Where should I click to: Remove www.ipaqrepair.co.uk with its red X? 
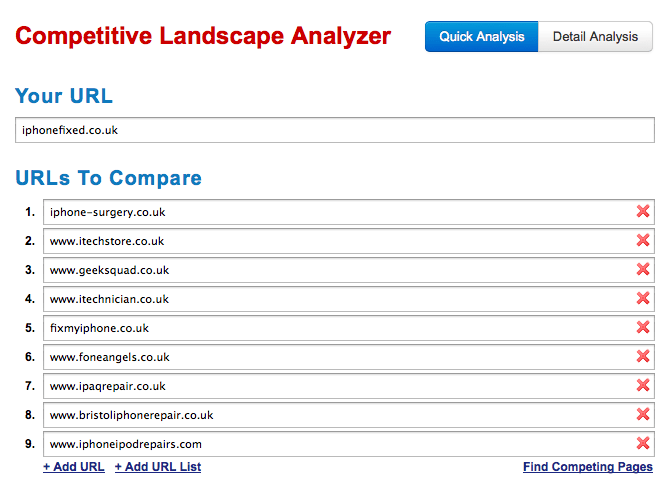[x=643, y=385]
